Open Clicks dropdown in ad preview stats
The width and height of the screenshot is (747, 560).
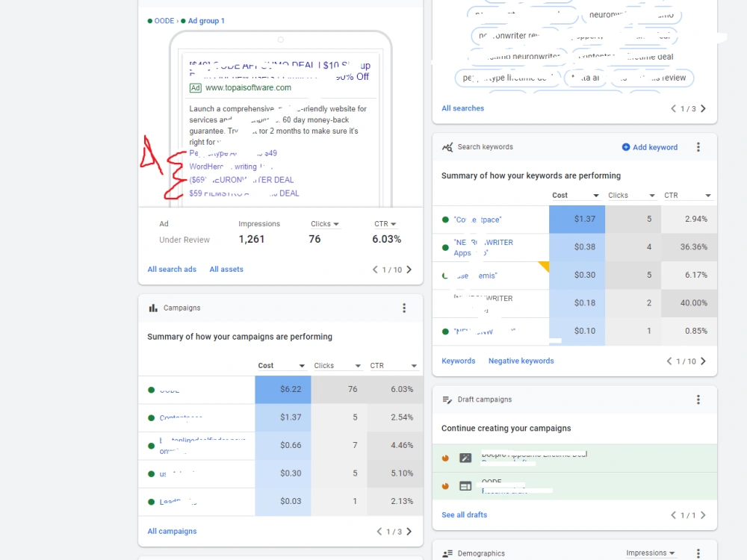click(325, 224)
